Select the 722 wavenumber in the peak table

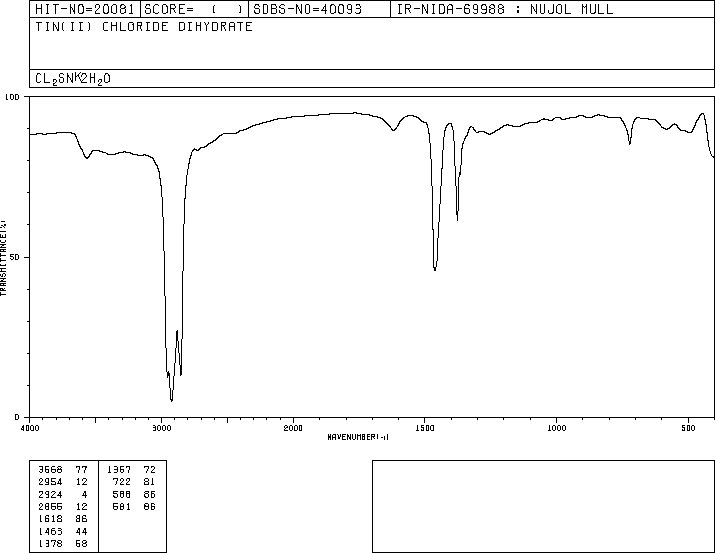(122, 482)
